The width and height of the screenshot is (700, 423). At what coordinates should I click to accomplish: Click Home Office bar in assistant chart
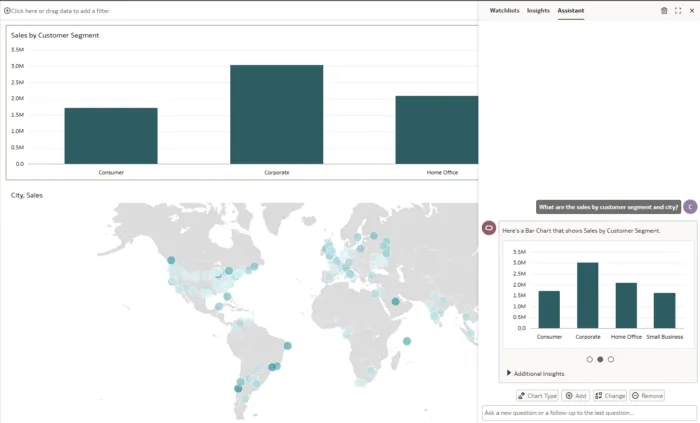626,305
